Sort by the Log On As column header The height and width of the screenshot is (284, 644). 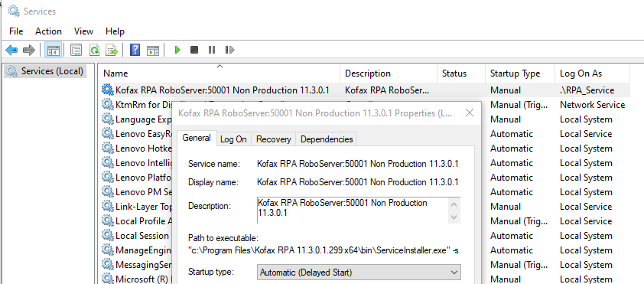pos(592,73)
